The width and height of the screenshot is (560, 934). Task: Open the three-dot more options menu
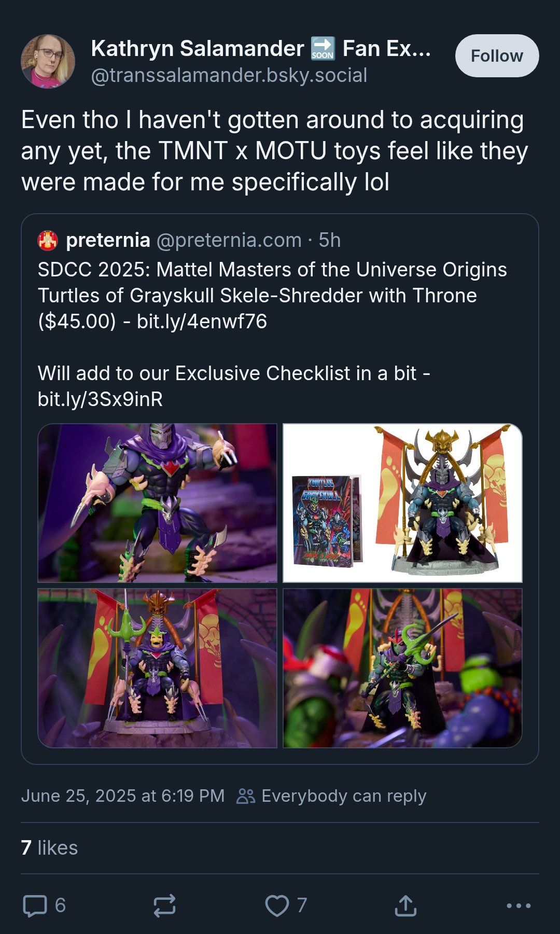519,905
